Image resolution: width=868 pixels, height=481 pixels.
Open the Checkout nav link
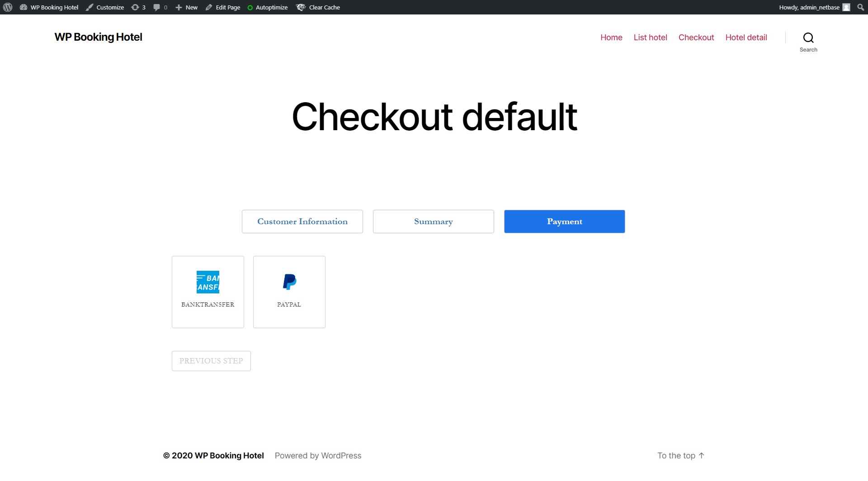(x=696, y=38)
